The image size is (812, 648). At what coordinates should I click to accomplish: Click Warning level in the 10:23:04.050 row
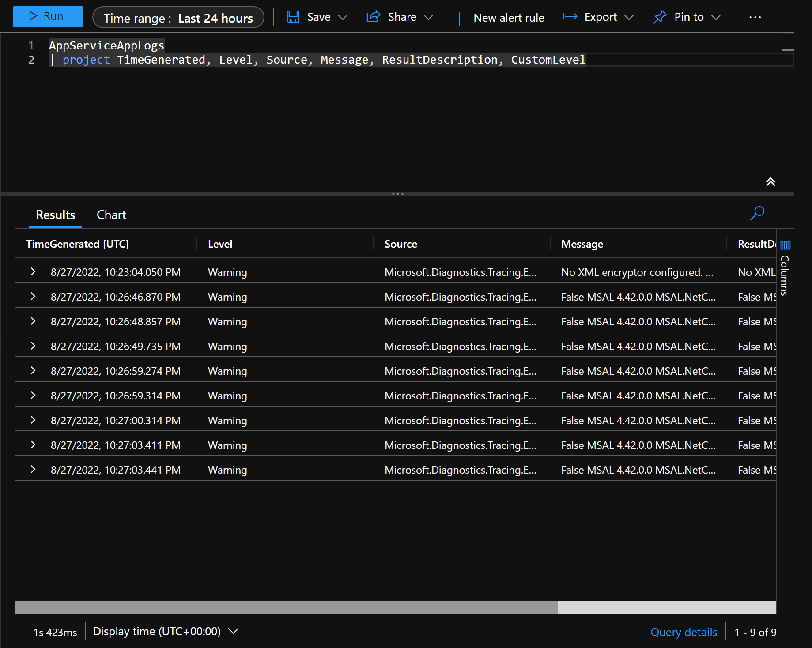click(x=227, y=272)
